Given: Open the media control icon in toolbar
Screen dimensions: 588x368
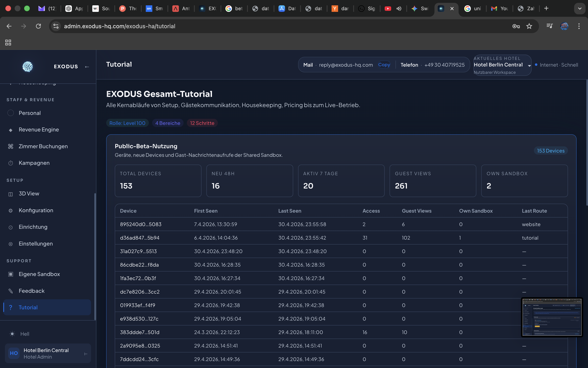Looking at the screenshot, I should (549, 26).
